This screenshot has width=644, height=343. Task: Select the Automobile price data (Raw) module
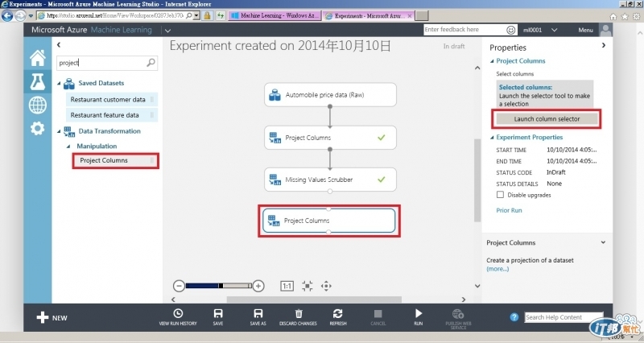(x=330, y=94)
